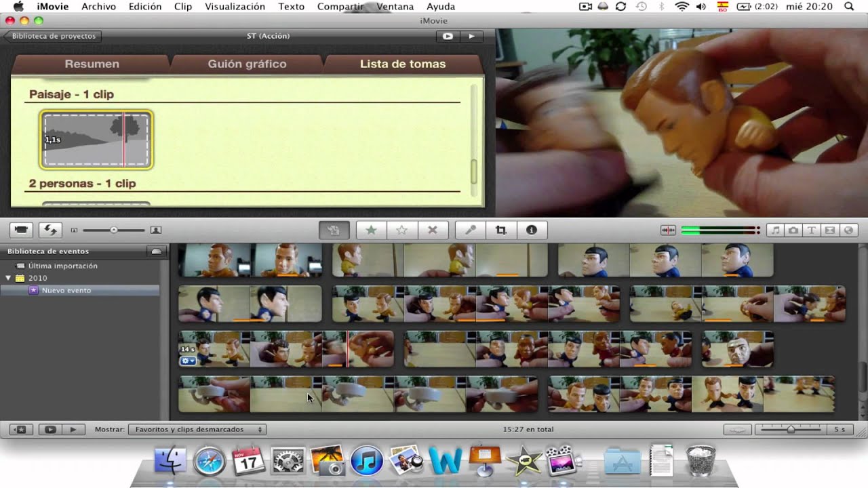Screen dimensions: 868x488
Task: Click the 'Paisaje - 1 clip' heading
Action: 71,94
